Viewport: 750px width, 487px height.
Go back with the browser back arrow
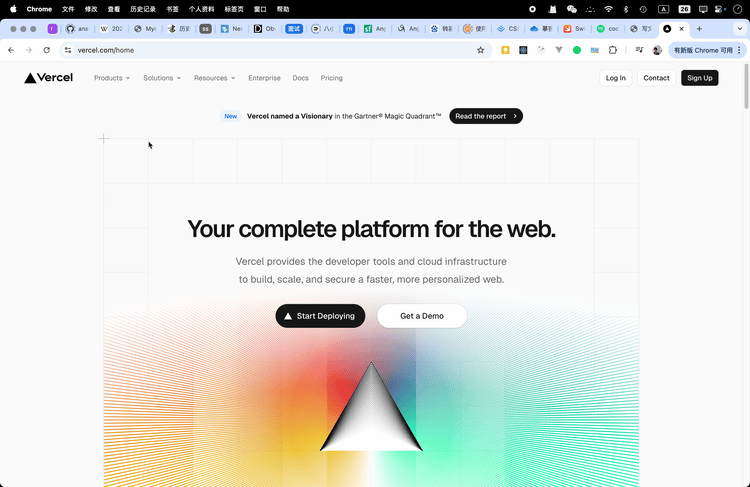tap(11, 50)
